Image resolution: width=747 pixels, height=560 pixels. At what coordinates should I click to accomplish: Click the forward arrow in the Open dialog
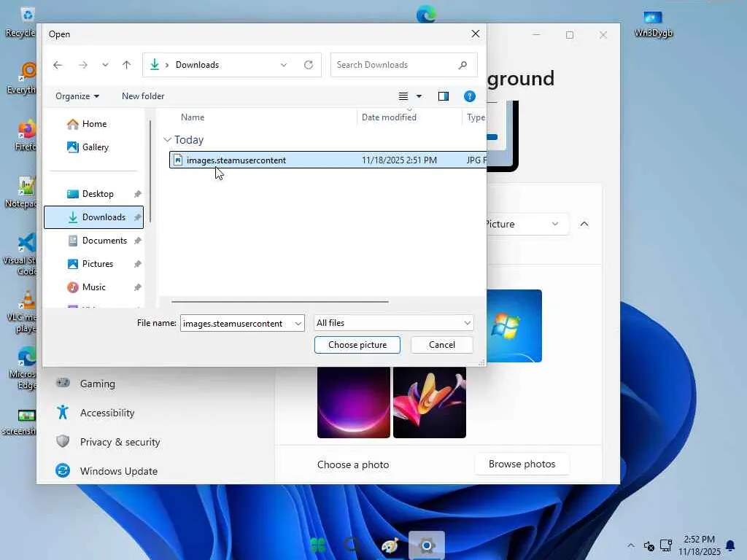(83, 65)
